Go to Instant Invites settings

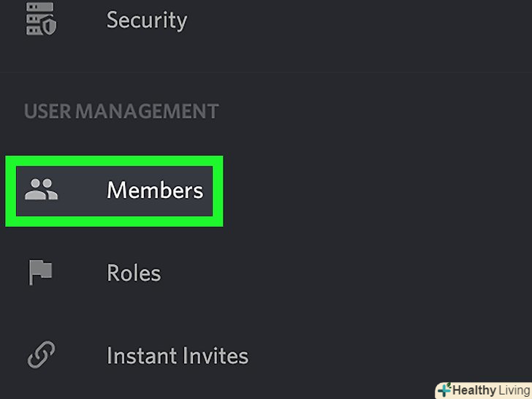177,356
